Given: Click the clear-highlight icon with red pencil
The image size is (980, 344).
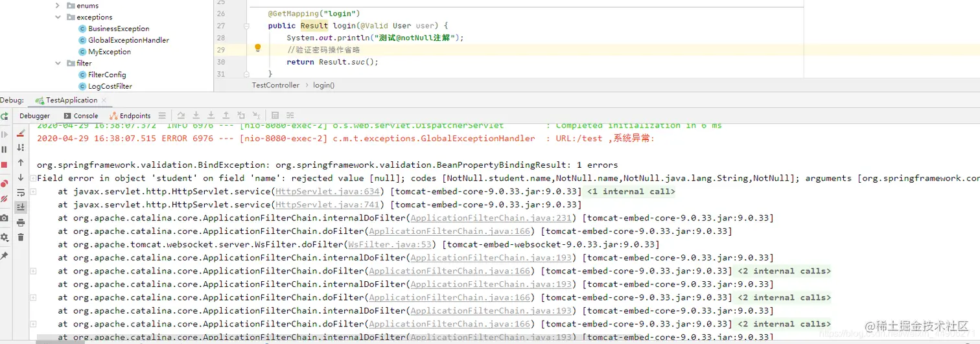Looking at the screenshot, I should click(21, 133).
